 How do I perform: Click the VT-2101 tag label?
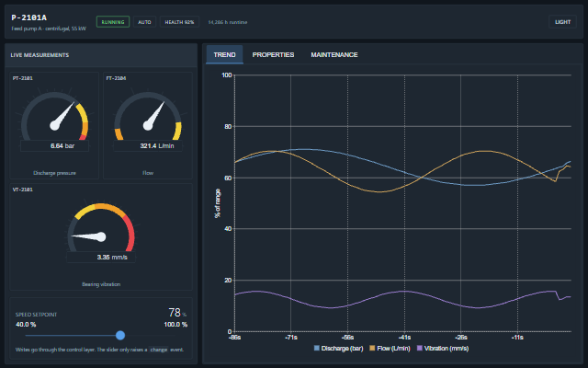(22, 190)
